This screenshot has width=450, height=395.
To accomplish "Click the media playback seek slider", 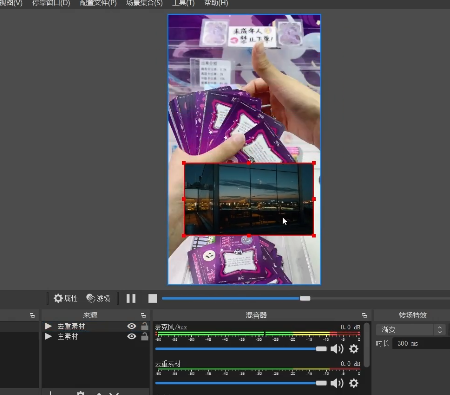I will 306,298.
